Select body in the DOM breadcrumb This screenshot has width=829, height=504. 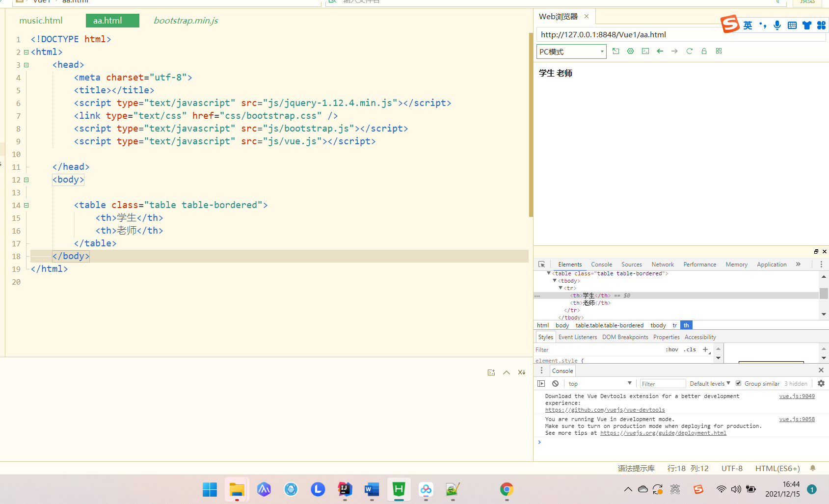click(x=562, y=325)
